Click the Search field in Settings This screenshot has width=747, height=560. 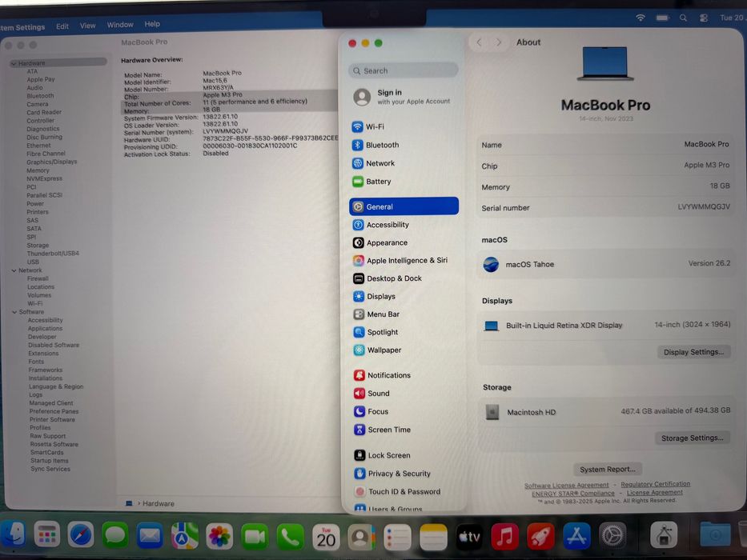(x=403, y=70)
